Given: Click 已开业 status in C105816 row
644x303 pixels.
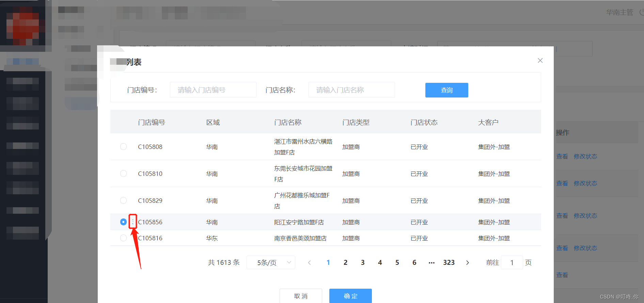Looking at the screenshot, I should tap(419, 238).
